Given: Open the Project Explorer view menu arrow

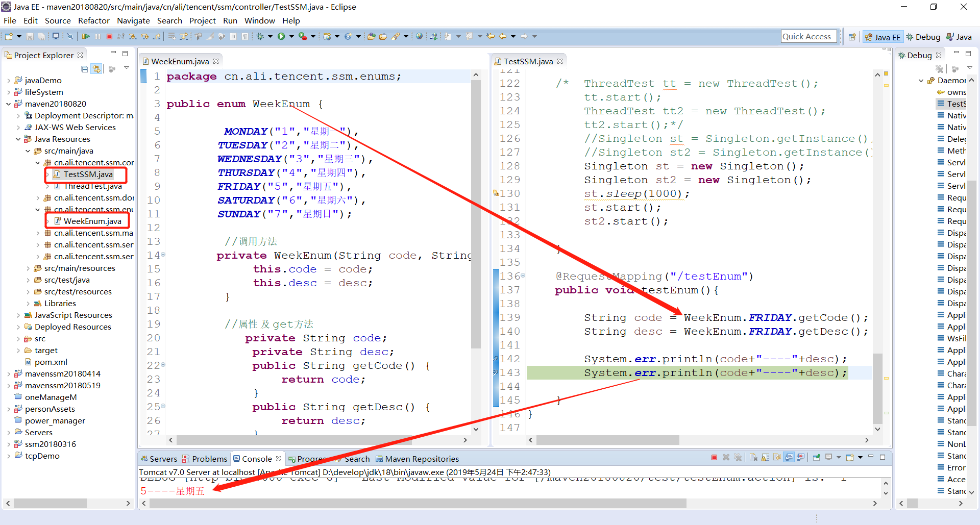Looking at the screenshot, I should [127, 68].
